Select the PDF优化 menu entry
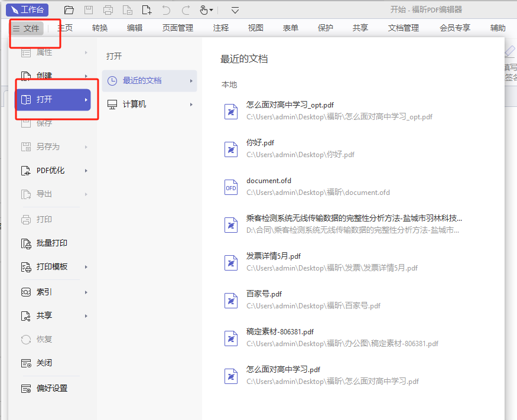Viewport: 517px width, 420px height. pos(53,171)
